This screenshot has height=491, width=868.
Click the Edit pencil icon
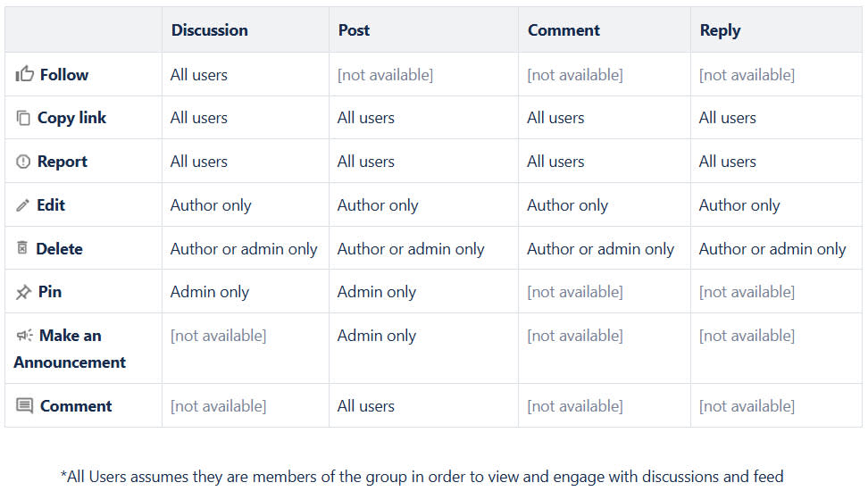point(23,205)
